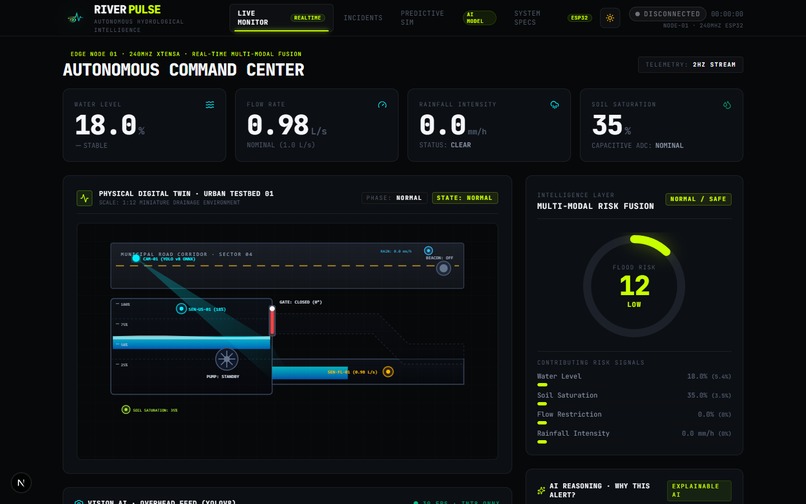Click the Autonomous Command Center heading

click(x=184, y=70)
